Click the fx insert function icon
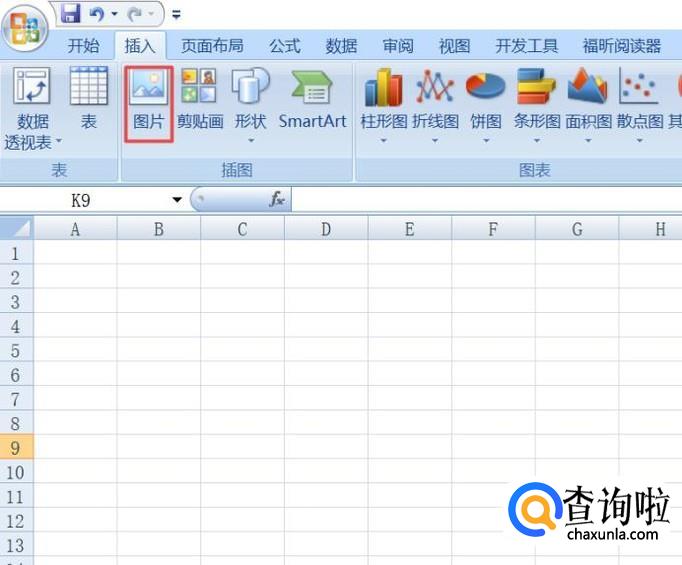Image resolution: width=682 pixels, height=565 pixels. (x=277, y=200)
